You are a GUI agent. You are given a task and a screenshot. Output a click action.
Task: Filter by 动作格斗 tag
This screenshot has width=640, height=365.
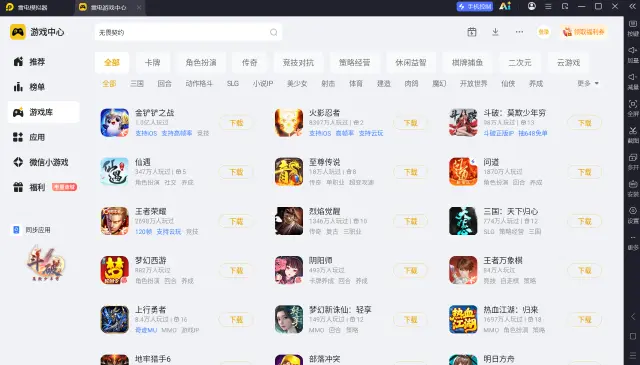199,84
